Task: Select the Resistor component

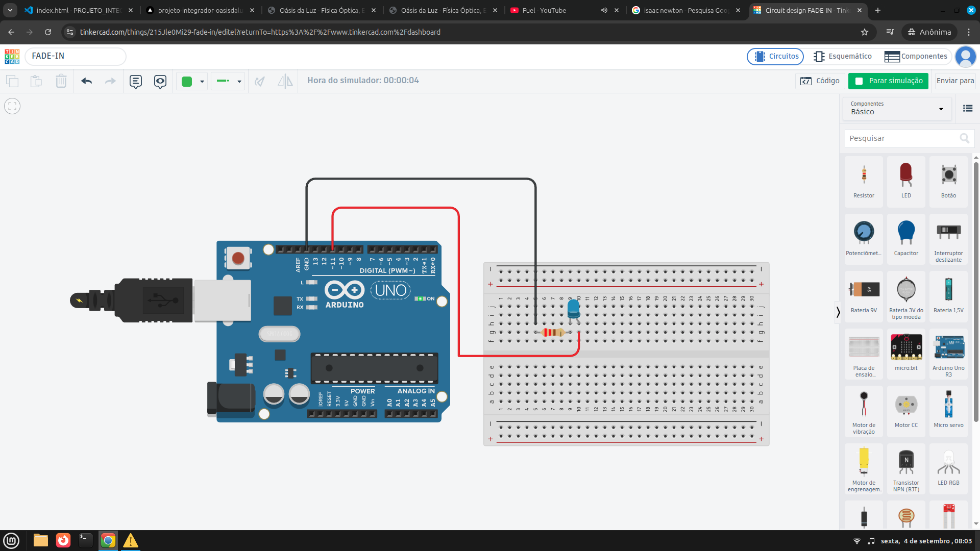Action: (864, 181)
